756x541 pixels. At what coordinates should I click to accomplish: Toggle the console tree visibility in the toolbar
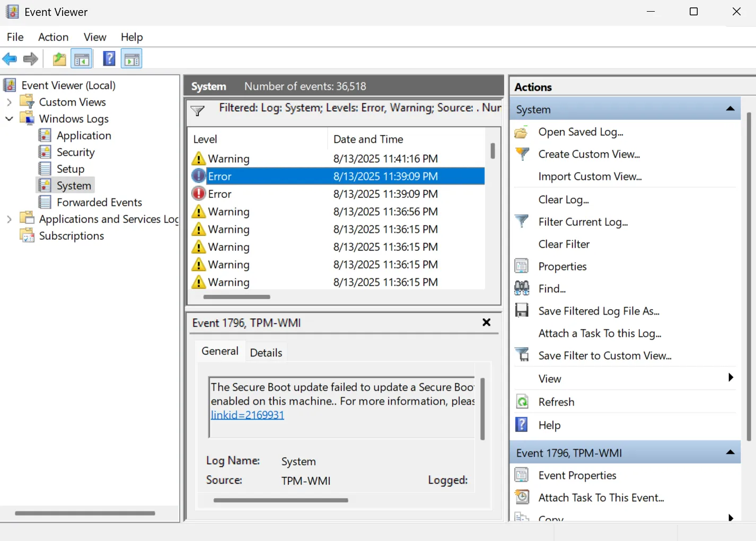(x=82, y=58)
